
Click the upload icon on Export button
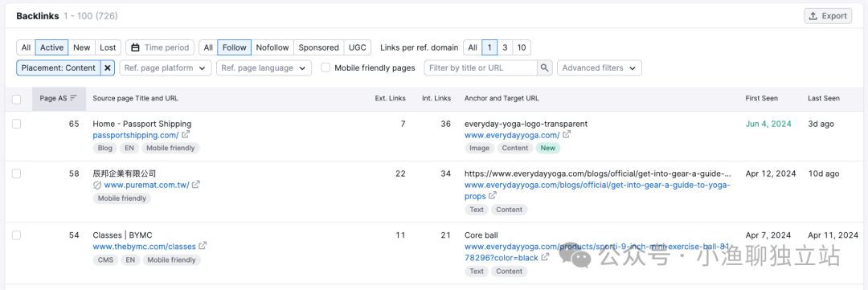click(x=813, y=16)
